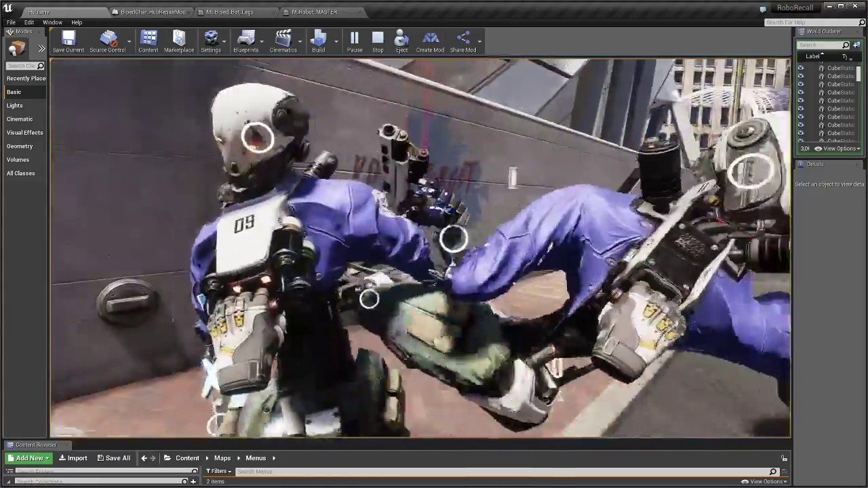Open the Help menu

click(77, 22)
